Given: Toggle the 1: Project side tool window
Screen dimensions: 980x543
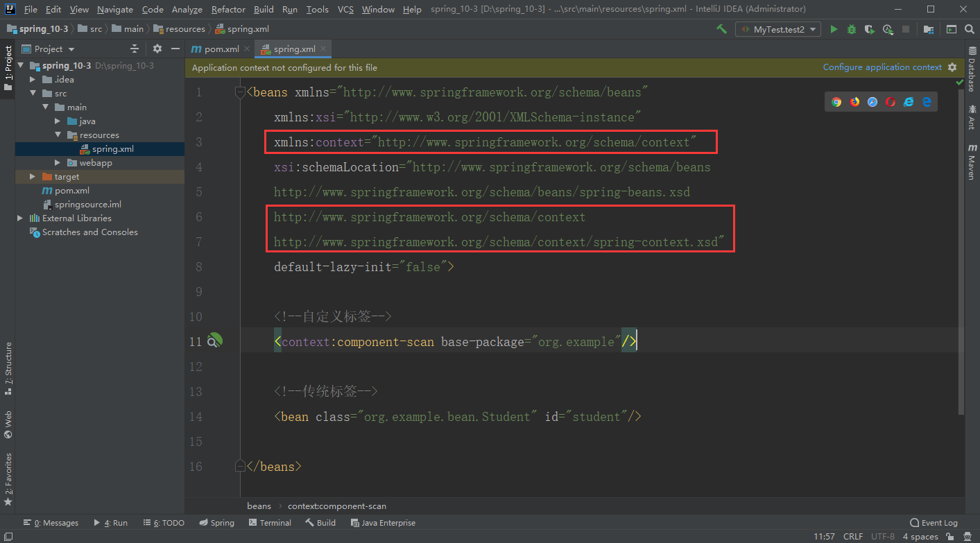Looking at the screenshot, I should pyautogui.click(x=8, y=68).
